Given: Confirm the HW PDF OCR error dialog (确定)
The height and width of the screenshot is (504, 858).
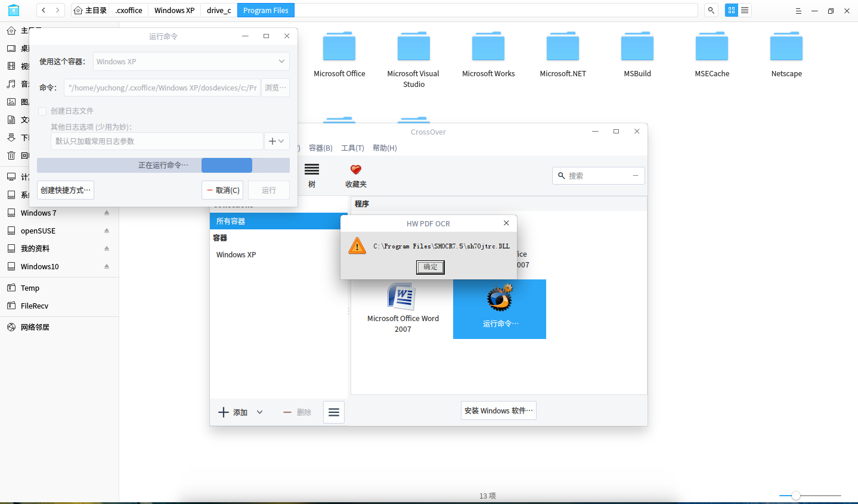Looking at the screenshot, I should click(x=430, y=267).
